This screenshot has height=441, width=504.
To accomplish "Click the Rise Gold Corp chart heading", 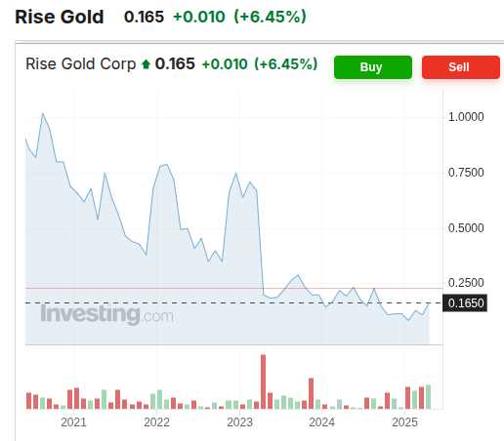I will [x=81, y=64].
